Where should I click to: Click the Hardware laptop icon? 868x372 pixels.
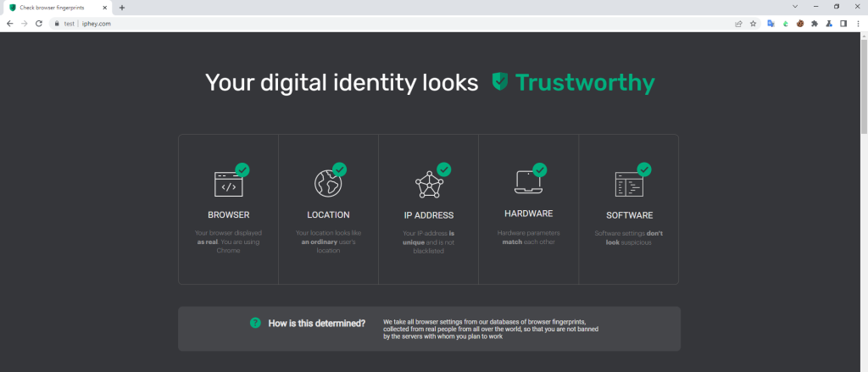[528, 182]
